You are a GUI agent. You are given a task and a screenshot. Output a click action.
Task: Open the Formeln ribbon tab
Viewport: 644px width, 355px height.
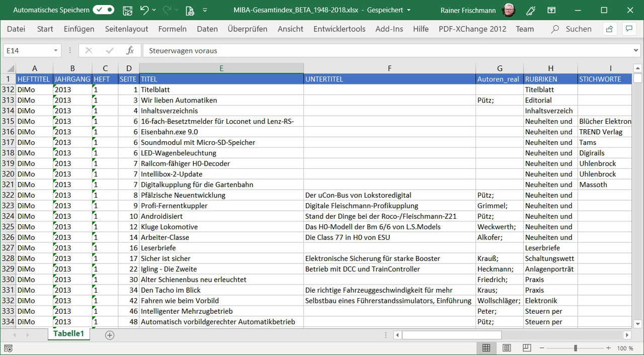(172, 29)
